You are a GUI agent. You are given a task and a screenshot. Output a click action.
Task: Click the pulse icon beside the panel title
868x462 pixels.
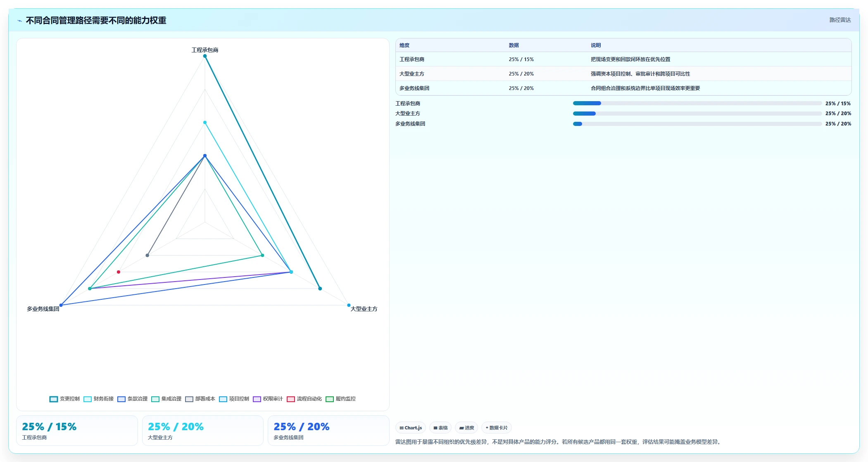click(x=19, y=21)
